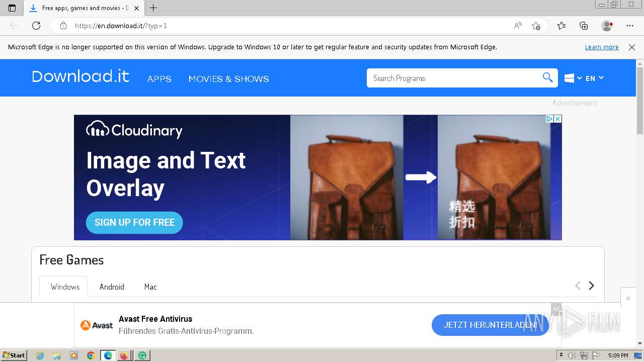This screenshot has height=362, width=644.
Task: Open Avast Free Antivirus ad title
Action: [x=155, y=319]
